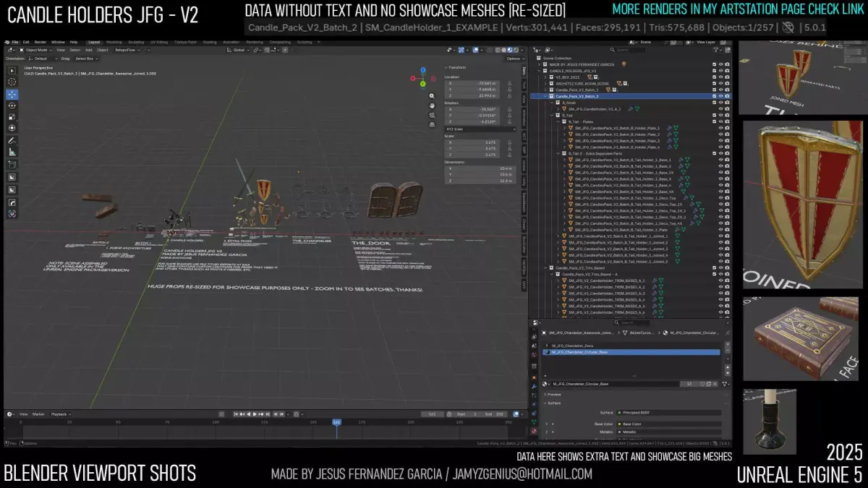Screen dimensions: 868x488
Task: Expand the Preview panel in material properties
Action: tap(553, 395)
